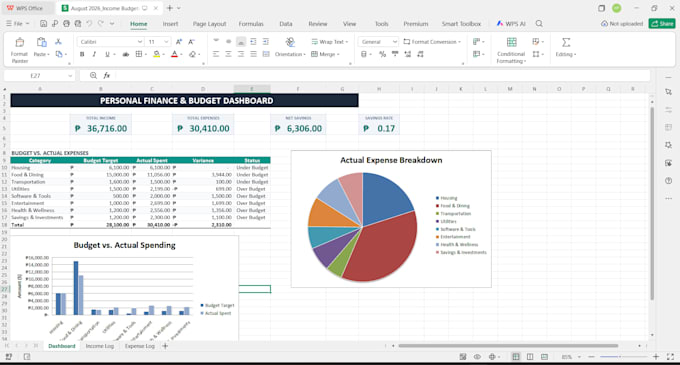Switch to the Formulas ribbon tab
Image resolution: width=680 pixels, height=365 pixels.
coord(251,24)
